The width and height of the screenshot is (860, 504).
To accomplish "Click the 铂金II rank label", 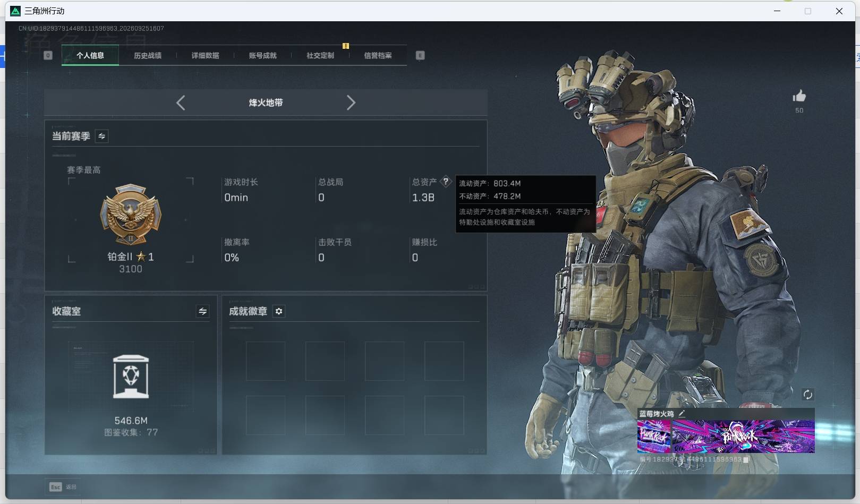I will tap(120, 257).
